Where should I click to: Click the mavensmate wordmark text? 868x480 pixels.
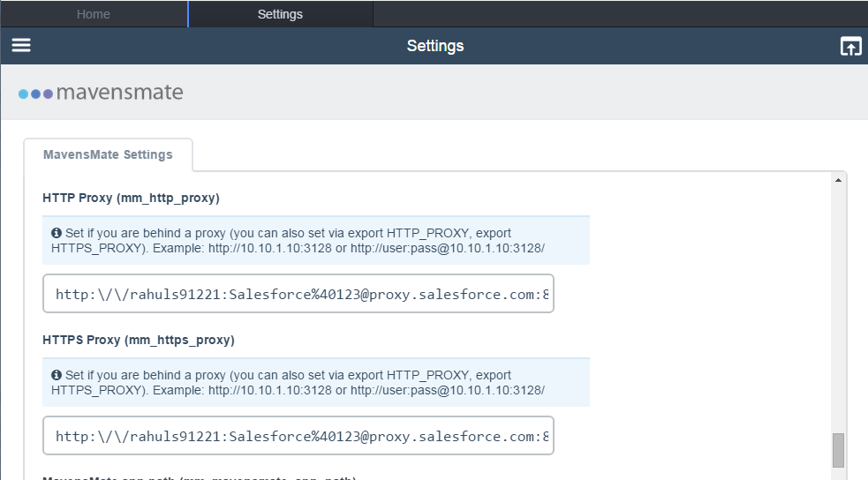[119, 93]
